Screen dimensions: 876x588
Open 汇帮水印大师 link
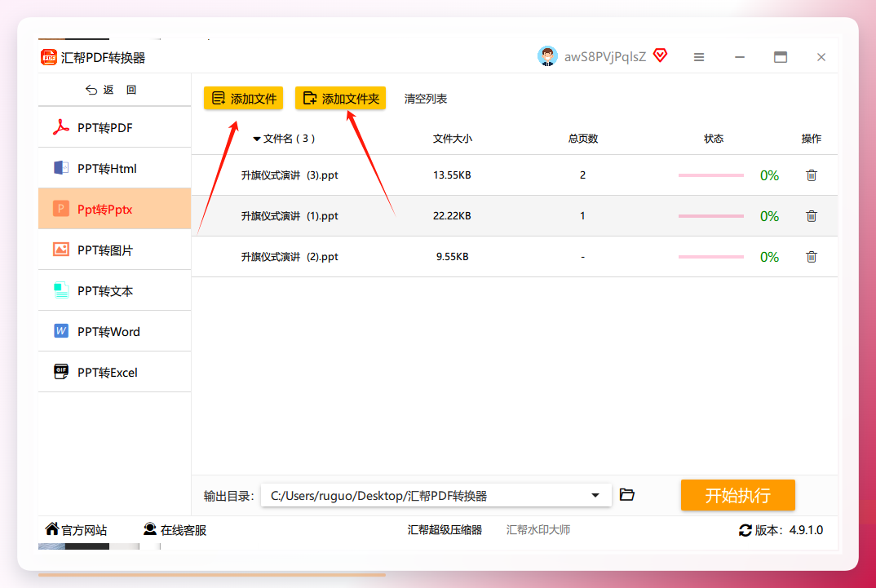538,530
